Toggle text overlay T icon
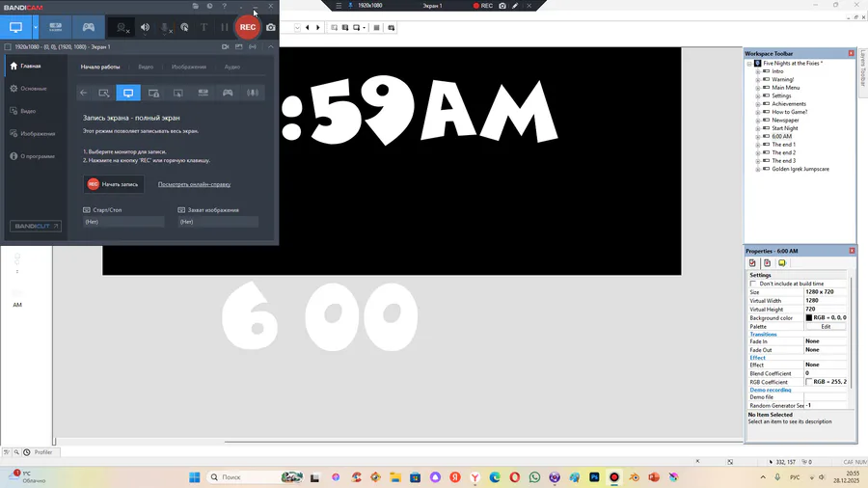The height and width of the screenshot is (488, 868). 203,27
